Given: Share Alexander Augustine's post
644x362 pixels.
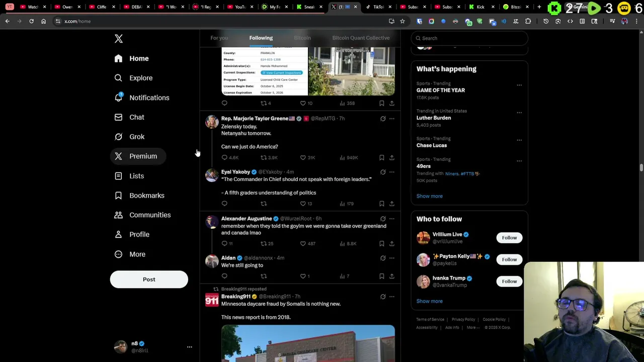Looking at the screenshot, I should 391,243.
